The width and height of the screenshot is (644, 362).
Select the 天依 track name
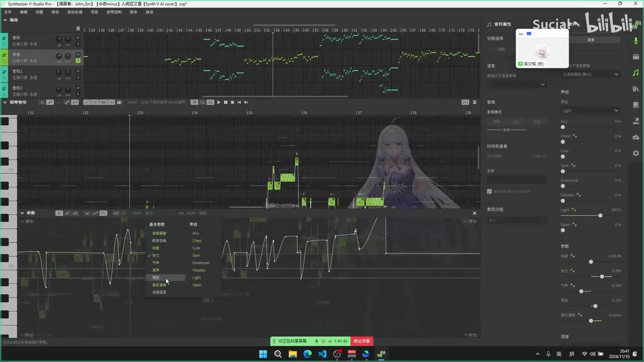(17, 54)
